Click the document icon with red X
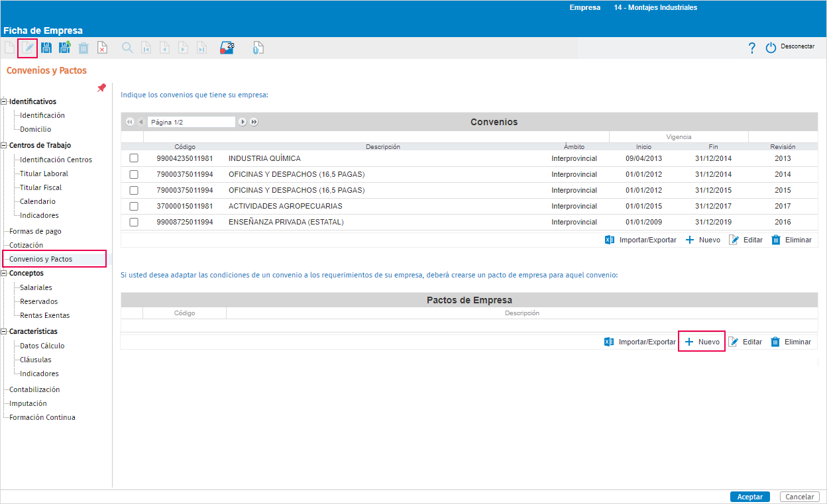 [x=102, y=48]
